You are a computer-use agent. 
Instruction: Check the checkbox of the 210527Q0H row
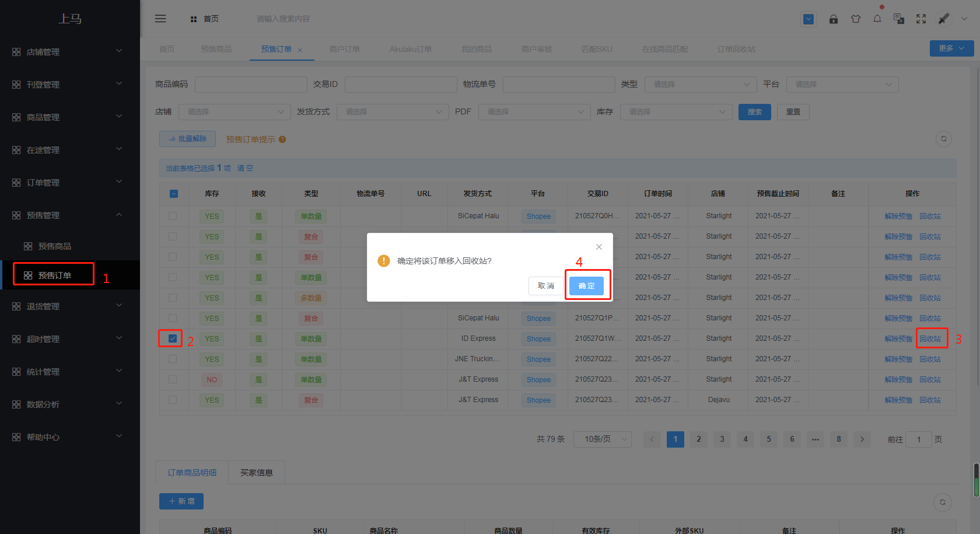click(173, 216)
